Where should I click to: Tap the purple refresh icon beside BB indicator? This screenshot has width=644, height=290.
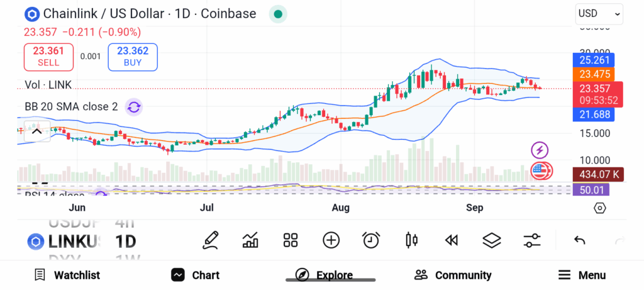pyautogui.click(x=133, y=108)
